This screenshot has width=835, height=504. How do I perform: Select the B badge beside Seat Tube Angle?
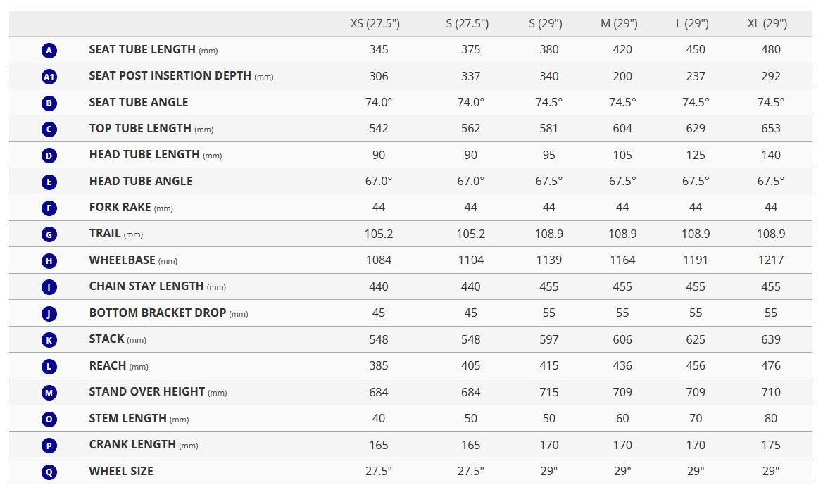point(49,103)
